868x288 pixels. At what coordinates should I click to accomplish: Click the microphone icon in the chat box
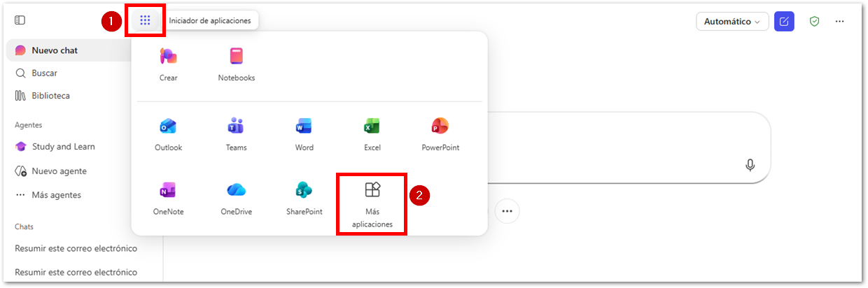(x=750, y=165)
